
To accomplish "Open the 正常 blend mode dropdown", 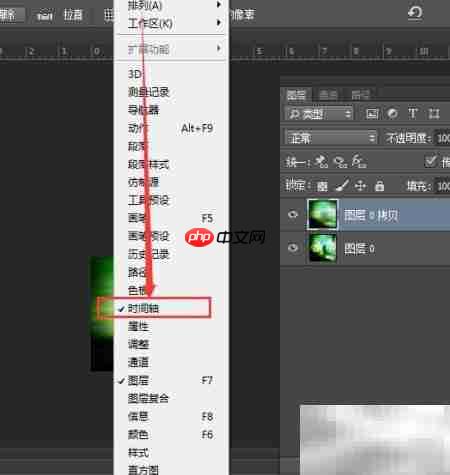I will tap(331, 138).
